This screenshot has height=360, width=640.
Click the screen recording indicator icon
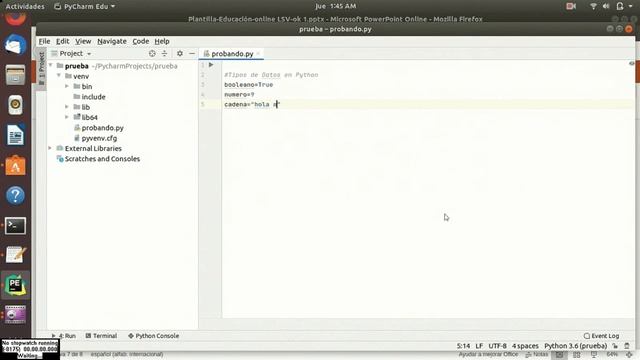point(571,6)
